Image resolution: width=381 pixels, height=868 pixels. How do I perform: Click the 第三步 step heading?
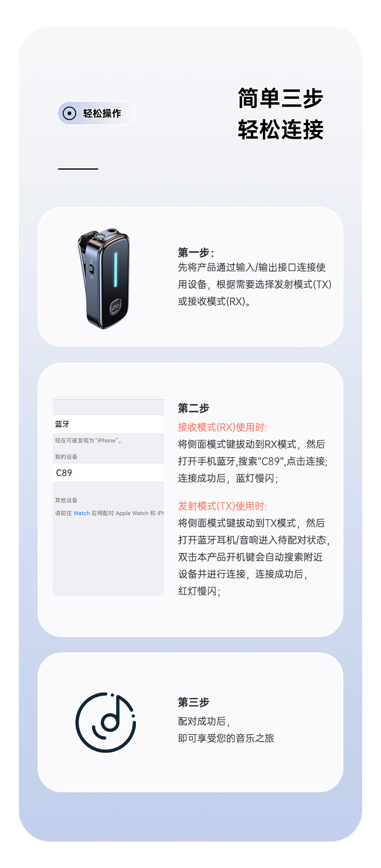click(x=193, y=702)
